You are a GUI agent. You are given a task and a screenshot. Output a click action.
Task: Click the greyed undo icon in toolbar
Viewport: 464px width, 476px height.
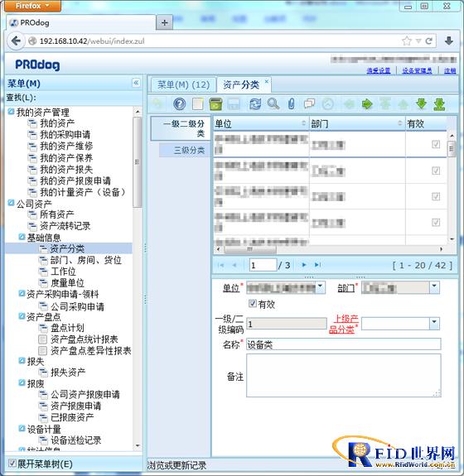[x=157, y=104]
